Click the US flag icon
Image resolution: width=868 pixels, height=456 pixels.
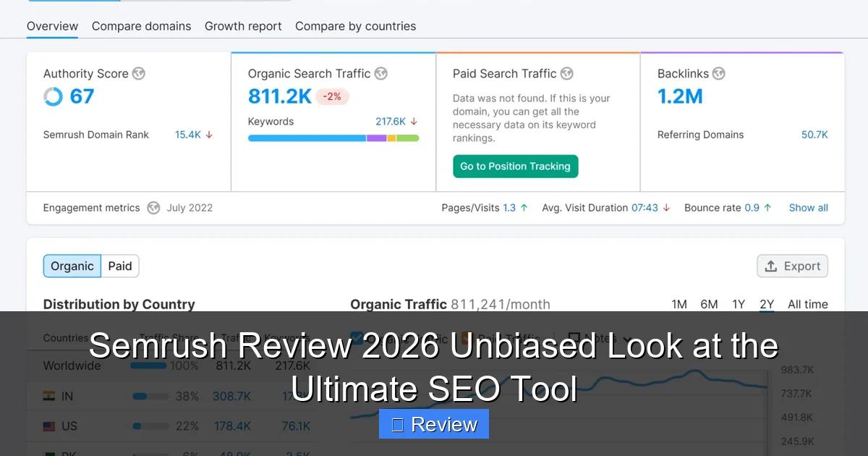coord(48,426)
